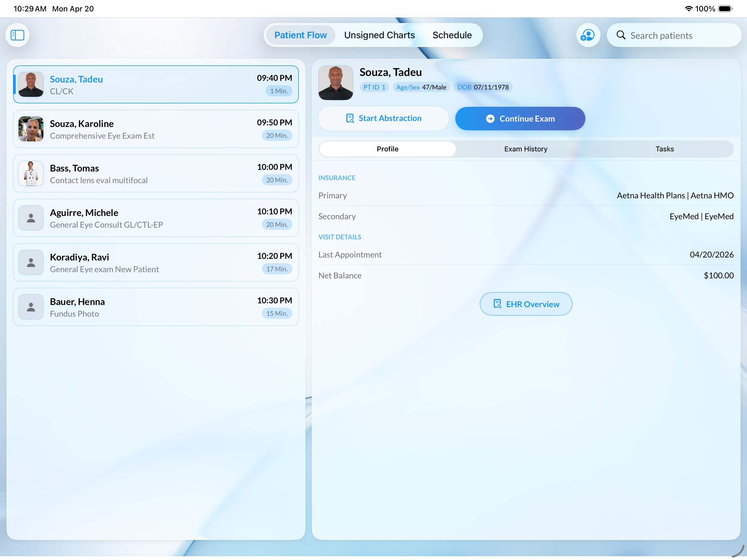This screenshot has width=747, height=560.
Task: Click the Souza, Tadeu detail heading
Action: (x=390, y=72)
